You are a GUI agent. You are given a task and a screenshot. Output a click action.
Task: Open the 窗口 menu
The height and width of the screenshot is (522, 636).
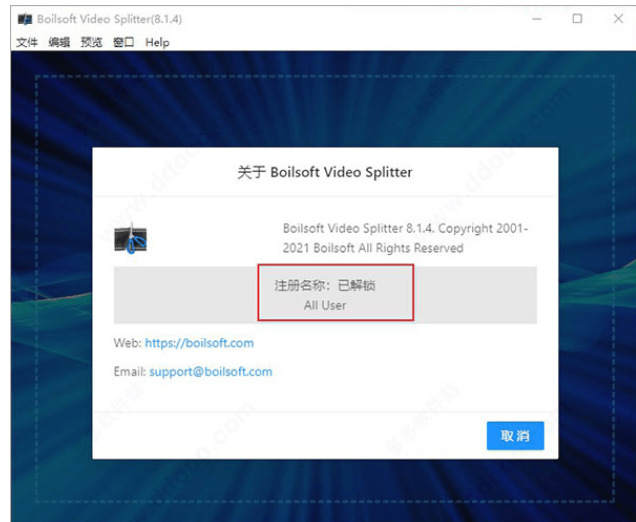[124, 42]
